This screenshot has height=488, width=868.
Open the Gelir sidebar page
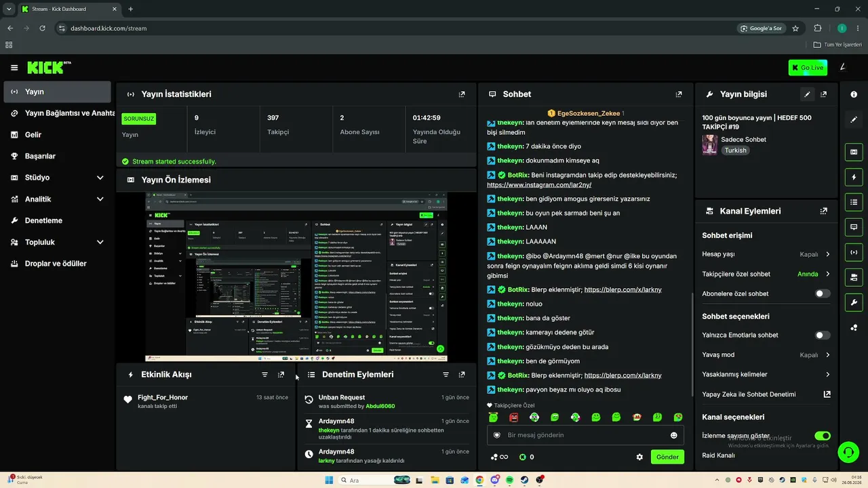click(x=58, y=135)
